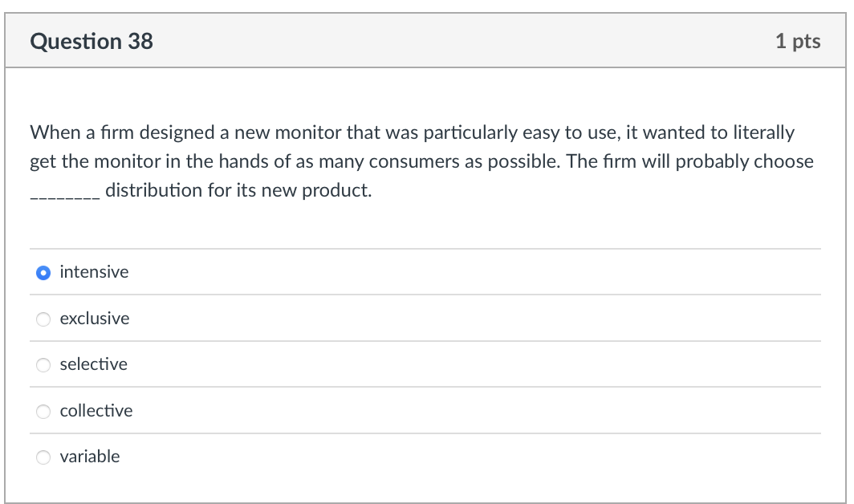Click the selected 'intensive' radio button
The image size is (854, 504).
[x=44, y=272]
